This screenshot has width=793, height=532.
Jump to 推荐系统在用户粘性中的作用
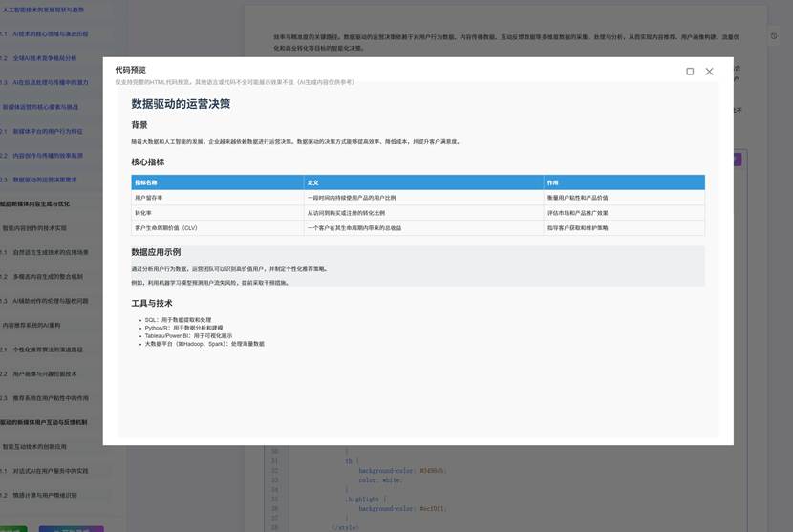point(50,398)
